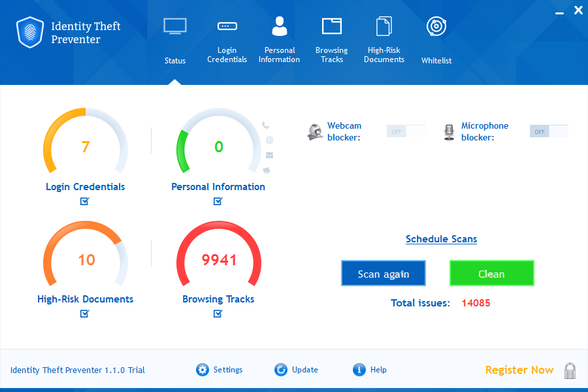Click the Login Credentials label under gauge
The width and height of the screenshot is (588, 392).
85,187
